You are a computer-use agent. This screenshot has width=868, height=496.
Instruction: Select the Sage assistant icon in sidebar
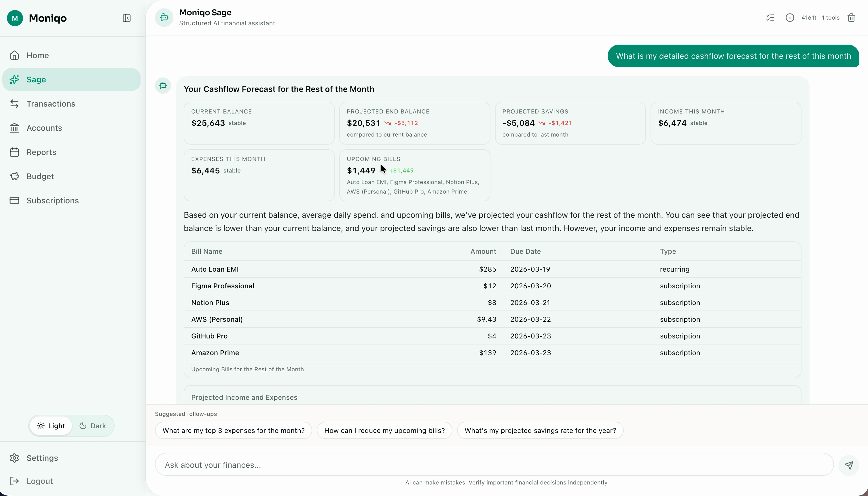coord(15,79)
